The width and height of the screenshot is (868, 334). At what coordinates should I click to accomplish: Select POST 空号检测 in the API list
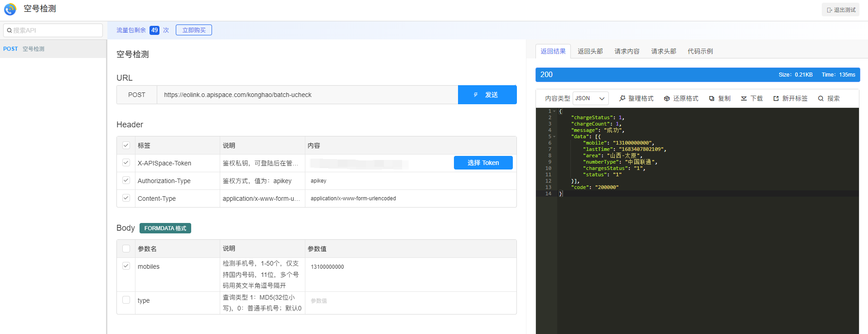point(53,49)
